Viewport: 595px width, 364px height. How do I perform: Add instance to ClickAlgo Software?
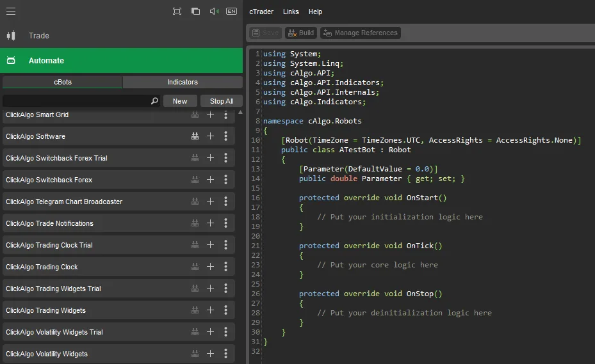pyautogui.click(x=210, y=136)
